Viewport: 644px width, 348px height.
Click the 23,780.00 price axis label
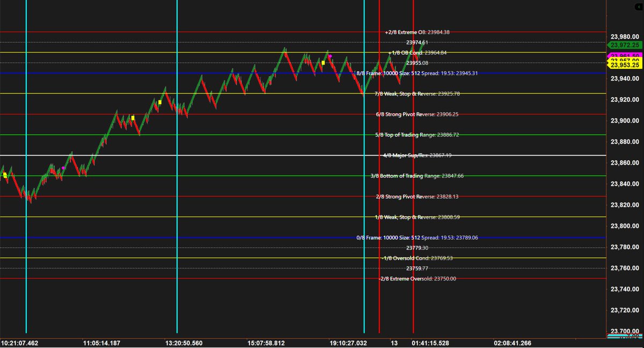click(624, 247)
